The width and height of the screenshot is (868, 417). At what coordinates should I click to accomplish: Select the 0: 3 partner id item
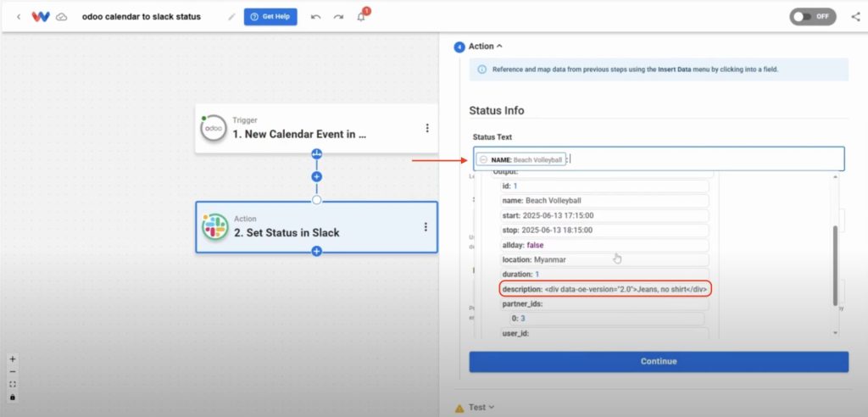(x=607, y=319)
